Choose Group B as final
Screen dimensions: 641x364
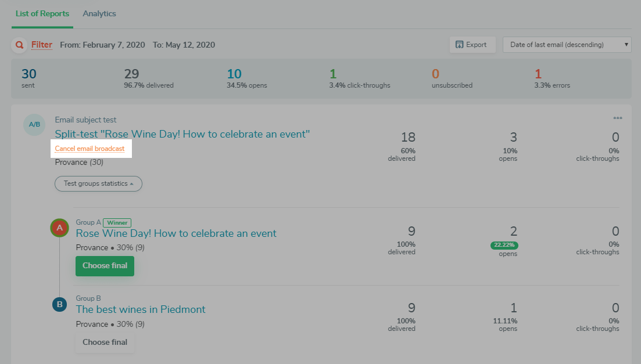point(105,342)
